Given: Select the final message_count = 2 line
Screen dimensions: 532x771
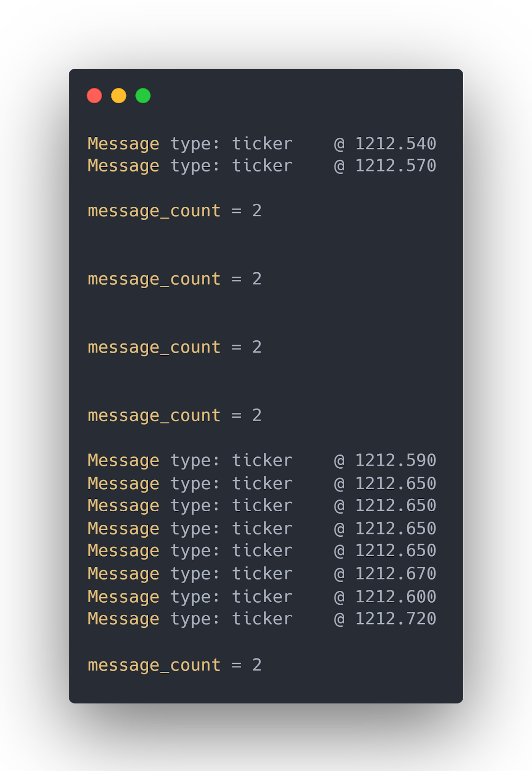Looking at the screenshot, I should click(x=175, y=665).
